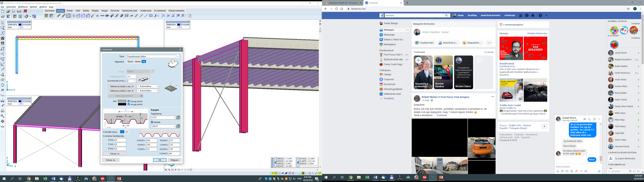Screen dimensions: 644x182
Task: Click the Facebook Messenger icon in top bar
Action: coord(527,16)
